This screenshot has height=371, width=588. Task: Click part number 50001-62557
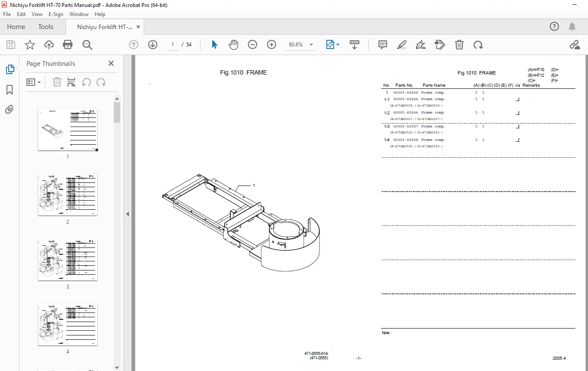[x=406, y=127]
